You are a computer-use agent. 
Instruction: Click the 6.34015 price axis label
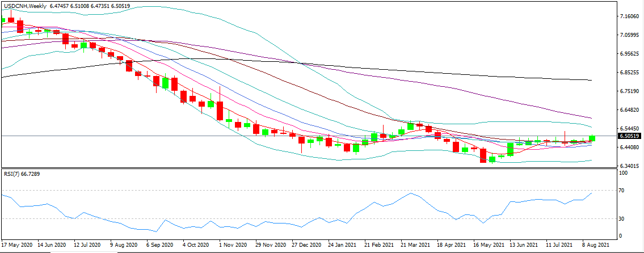click(630, 166)
